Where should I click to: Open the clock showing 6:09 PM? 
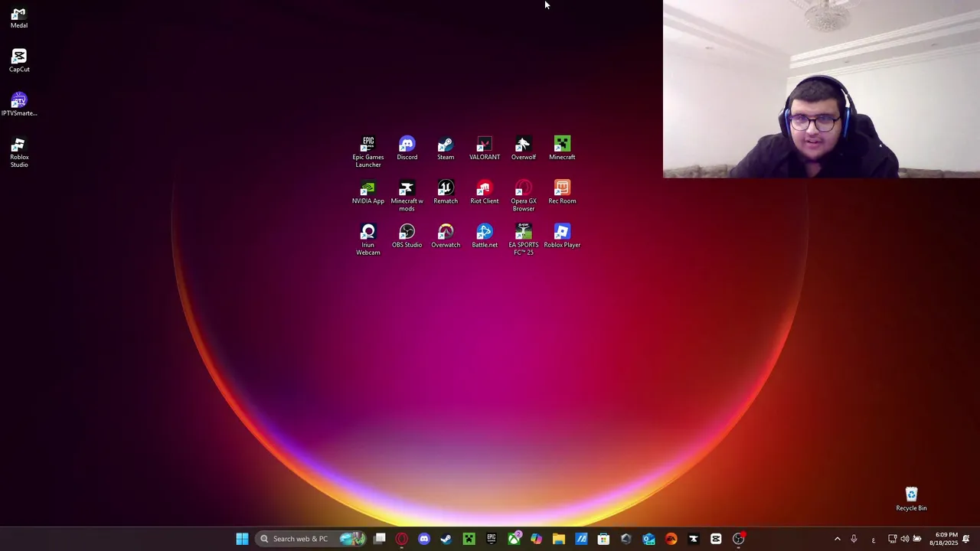[944, 539]
